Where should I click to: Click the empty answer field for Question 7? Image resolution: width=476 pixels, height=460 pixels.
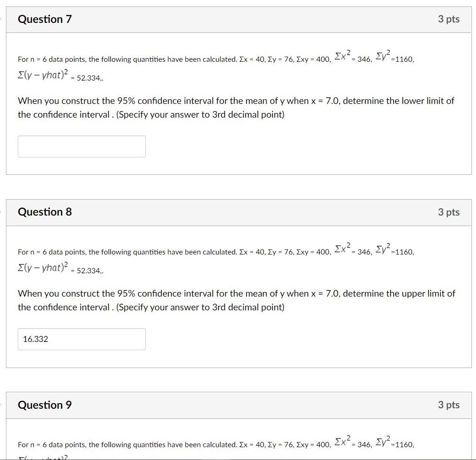coord(81,146)
